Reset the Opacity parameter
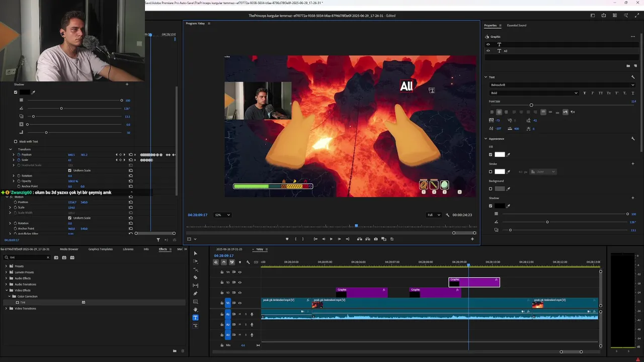The width and height of the screenshot is (644, 362). [131, 181]
